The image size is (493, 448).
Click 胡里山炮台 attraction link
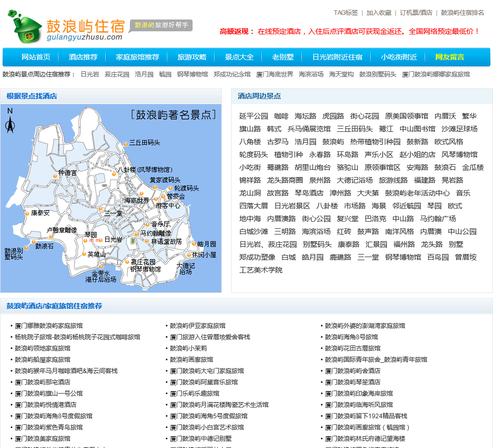[313, 167]
